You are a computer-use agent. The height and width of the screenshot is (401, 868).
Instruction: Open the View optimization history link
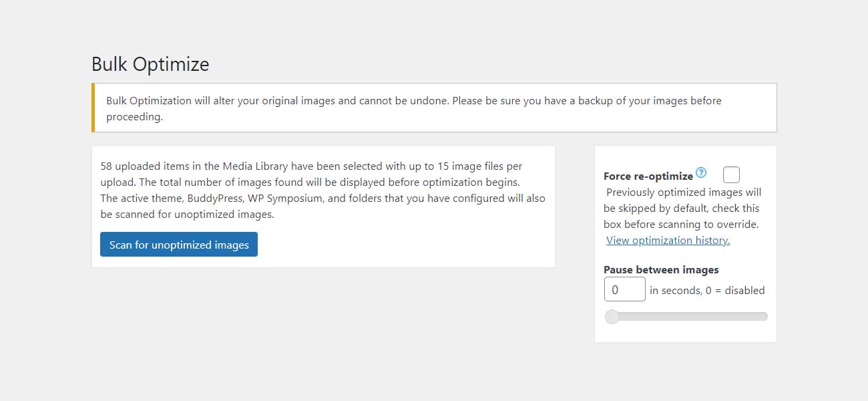668,241
